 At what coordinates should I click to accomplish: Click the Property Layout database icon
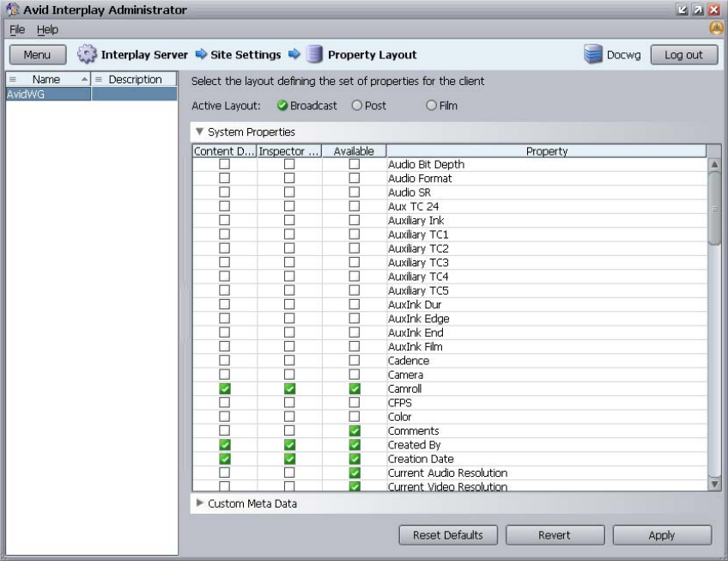314,54
